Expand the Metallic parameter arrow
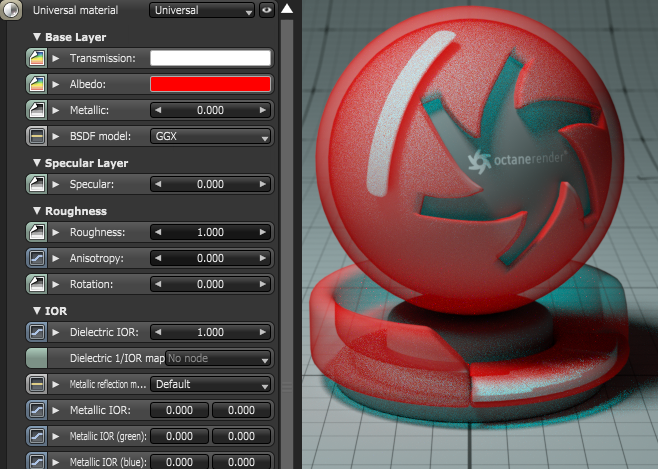This screenshot has height=469, width=658. click(x=56, y=110)
